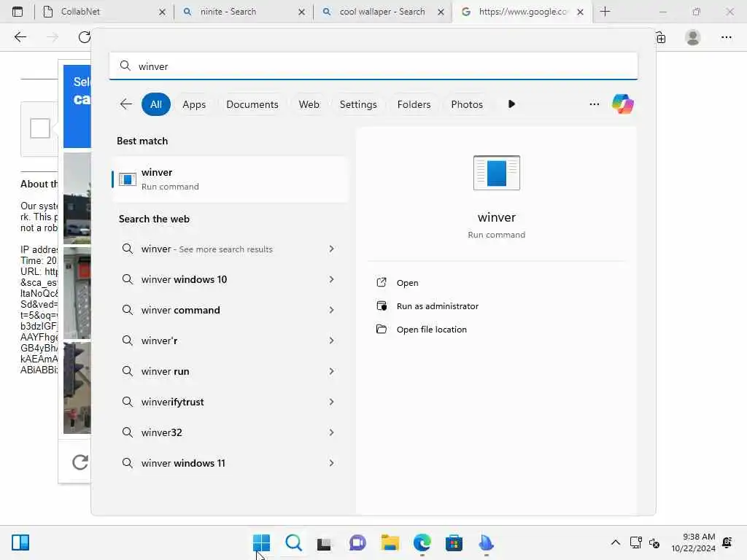Open the taskbar Search icon
Screen dimensions: 747x560
pyautogui.click(x=293, y=542)
